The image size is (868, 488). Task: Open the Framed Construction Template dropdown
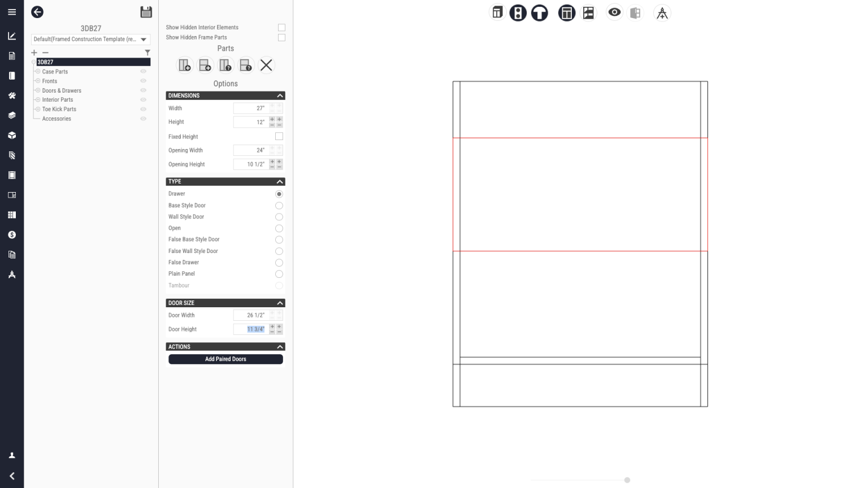(x=90, y=39)
